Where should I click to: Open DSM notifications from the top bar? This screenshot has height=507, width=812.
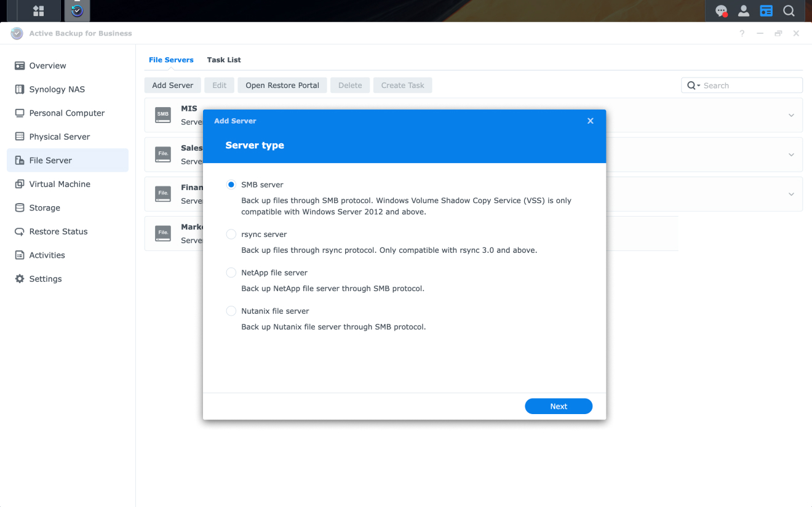(x=721, y=10)
